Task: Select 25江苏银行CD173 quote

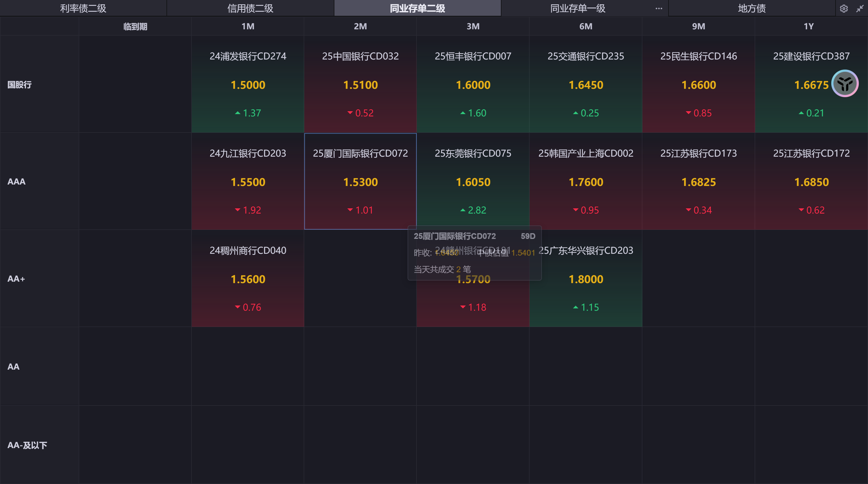Action: (x=699, y=181)
